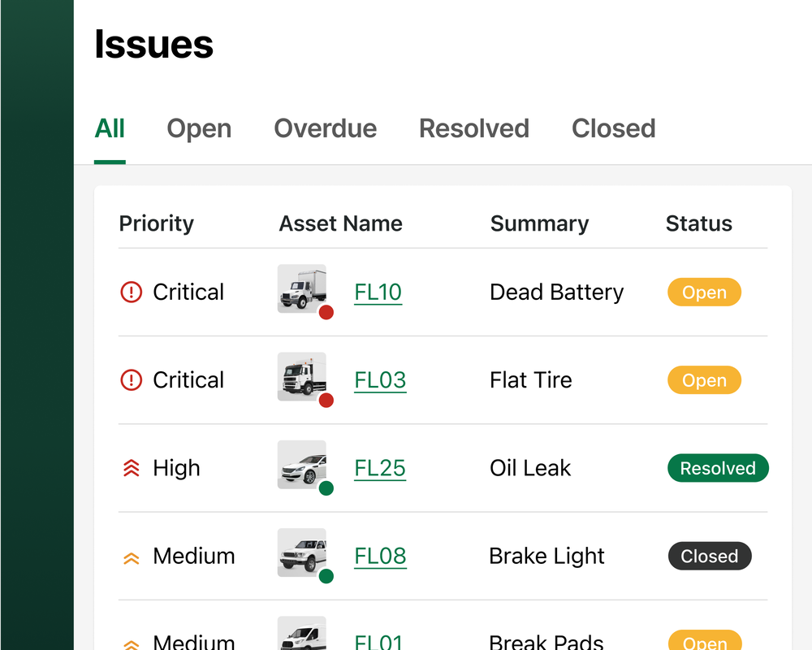Click the Open badge for Break Pads
812x650 pixels.
704,641
